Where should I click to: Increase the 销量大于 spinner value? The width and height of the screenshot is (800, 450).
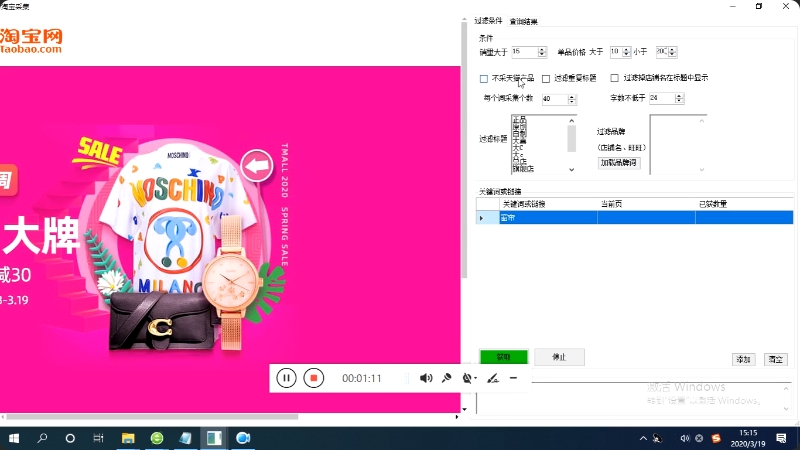pyautogui.click(x=542, y=49)
